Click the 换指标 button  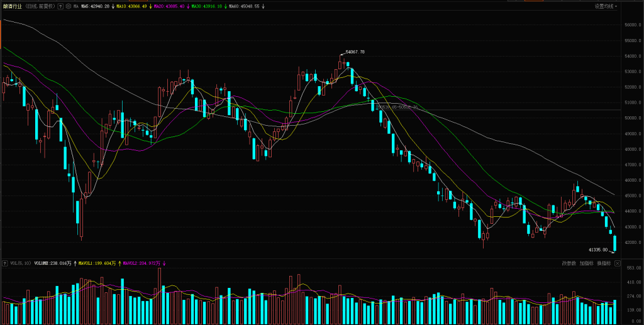point(604,263)
